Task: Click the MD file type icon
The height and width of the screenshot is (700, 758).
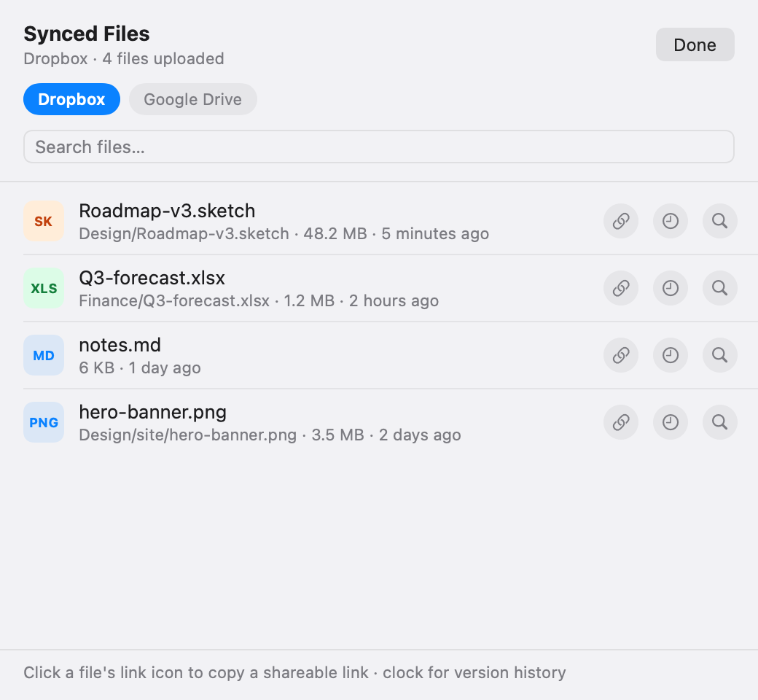Action: [44, 355]
